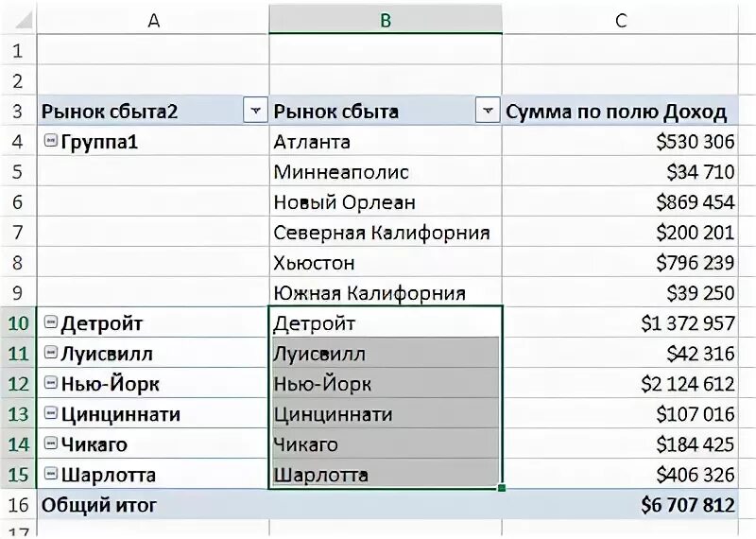Select row 16 header

pyautogui.click(x=18, y=505)
